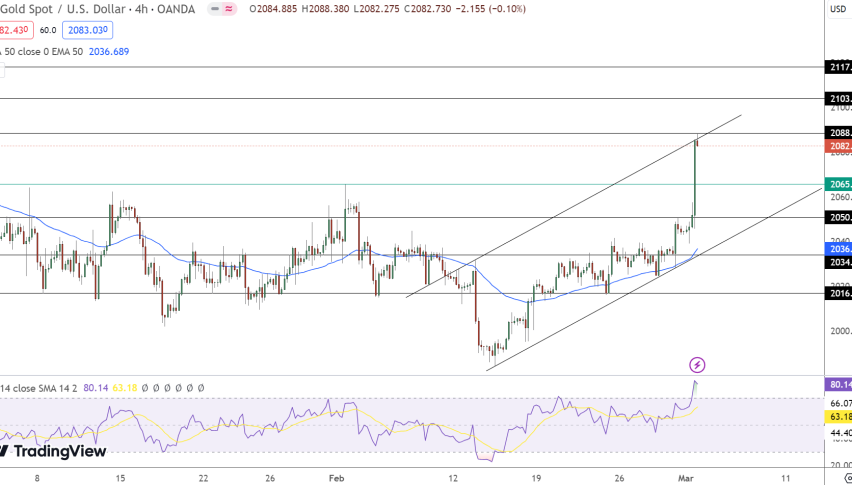
Task: Click the '12' date label on time axis
Action: click(453, 478)
